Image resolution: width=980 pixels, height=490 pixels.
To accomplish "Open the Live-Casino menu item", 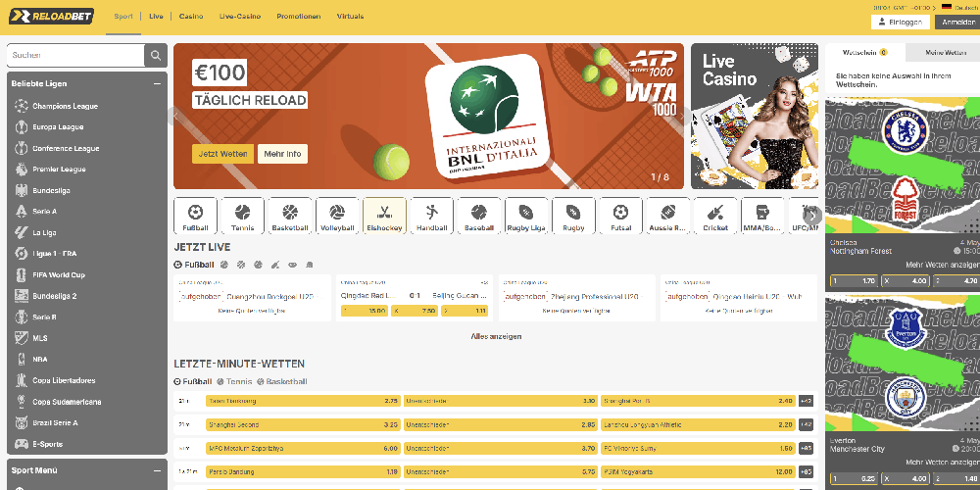I will 240,17.
